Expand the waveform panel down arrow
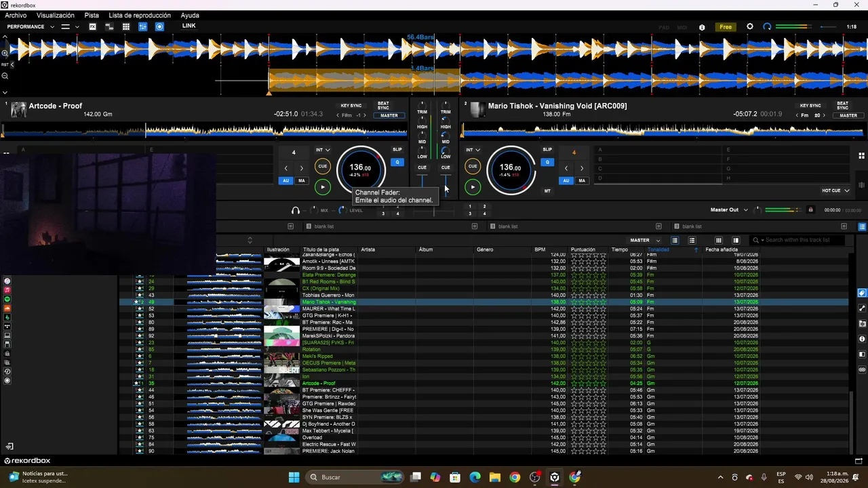The height and width of the screenshot is (488, 868). coord(5,92)
